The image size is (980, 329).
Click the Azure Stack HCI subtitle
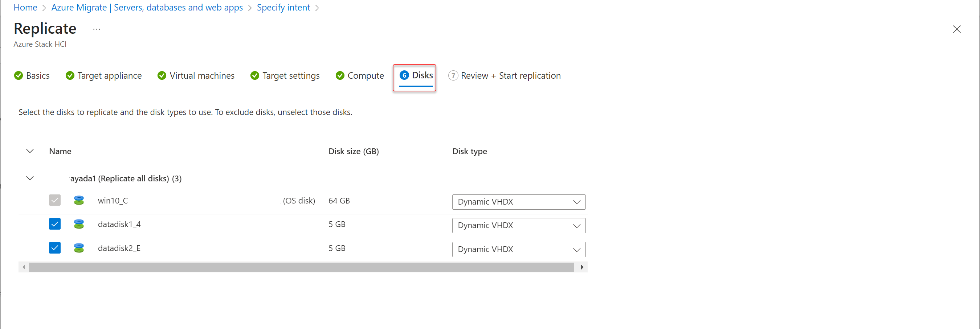[40, 44]
